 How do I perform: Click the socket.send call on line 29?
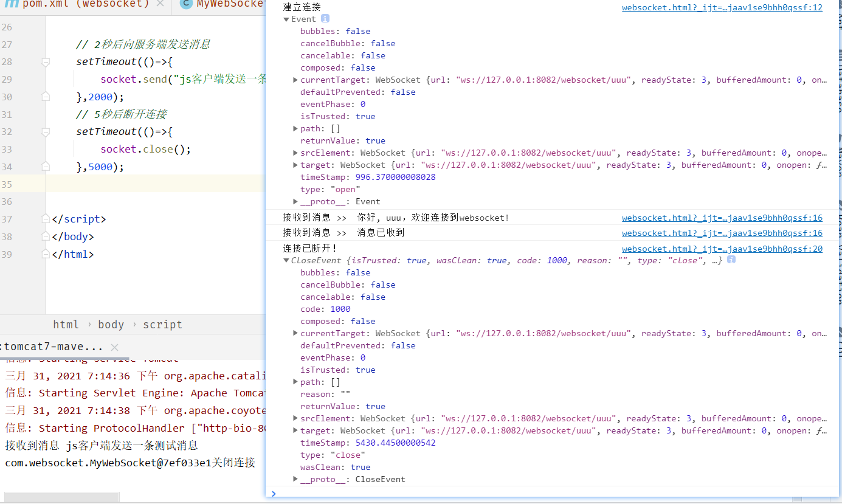pos(182,79)
